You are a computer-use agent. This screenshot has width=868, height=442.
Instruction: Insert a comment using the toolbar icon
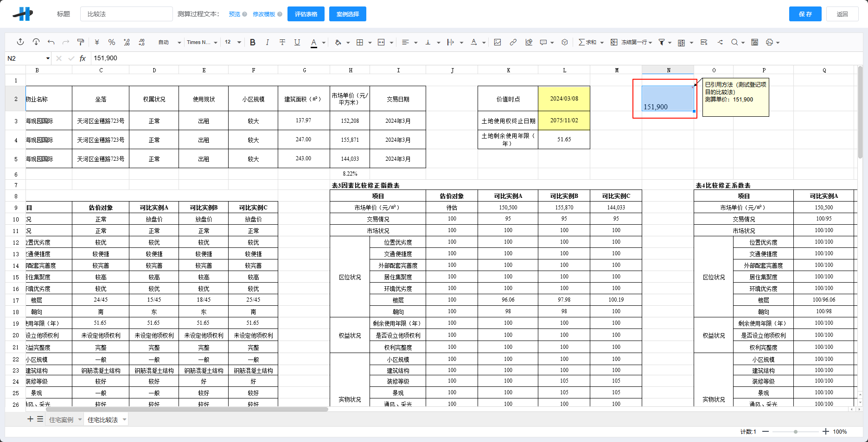coord(543,42)
